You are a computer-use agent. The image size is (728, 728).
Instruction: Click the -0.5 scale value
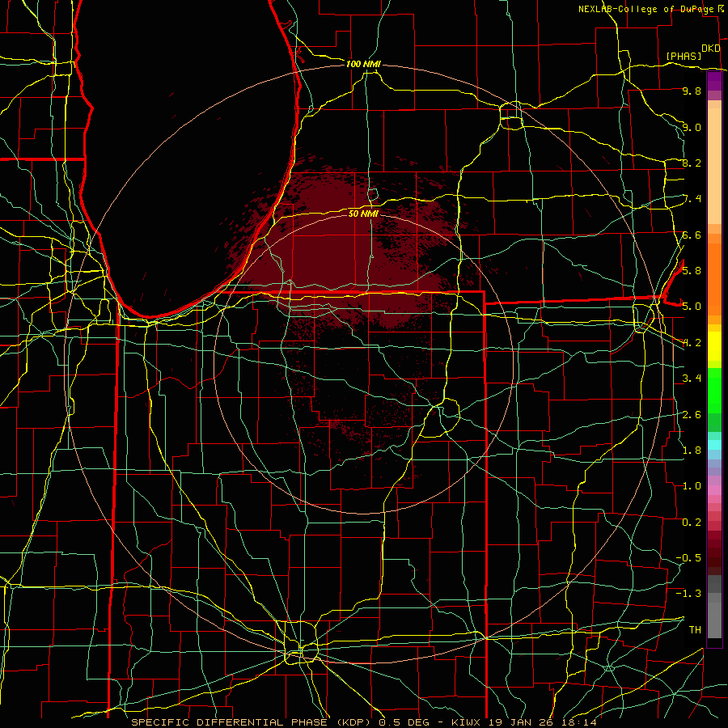[x=688, y=557]
